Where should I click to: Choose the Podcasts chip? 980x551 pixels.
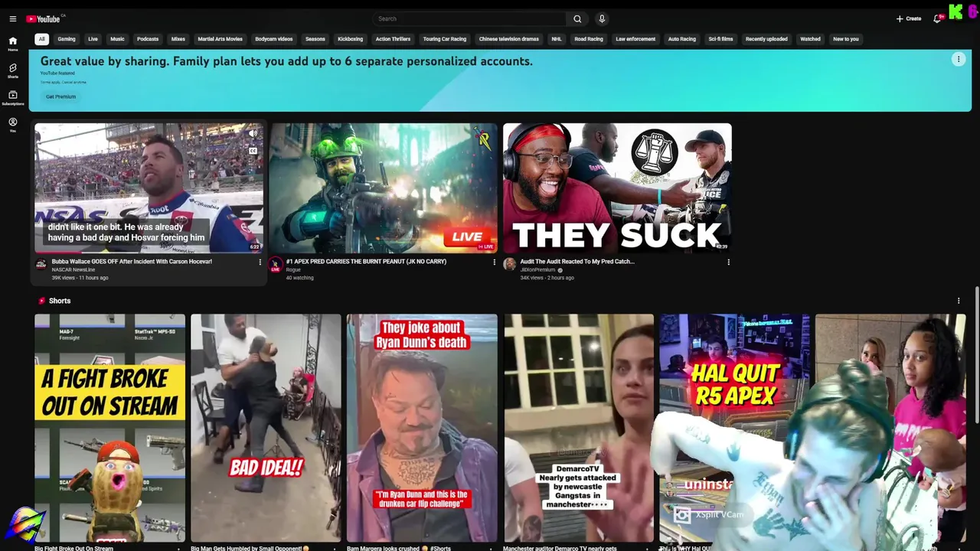148,39
